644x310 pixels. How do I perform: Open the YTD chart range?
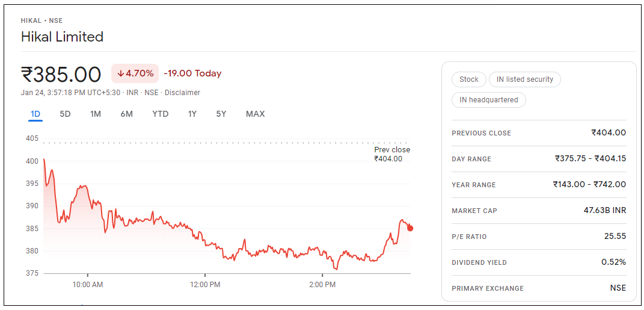(160, 114)
